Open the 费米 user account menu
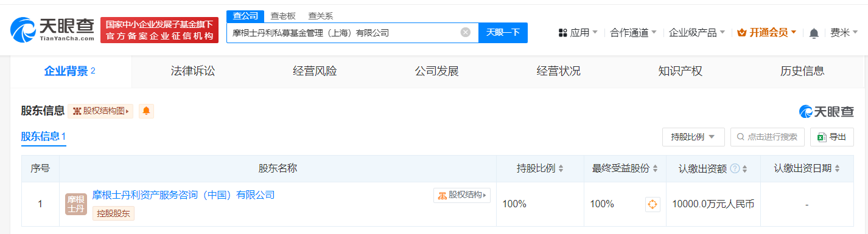 (x=844, y=32)
